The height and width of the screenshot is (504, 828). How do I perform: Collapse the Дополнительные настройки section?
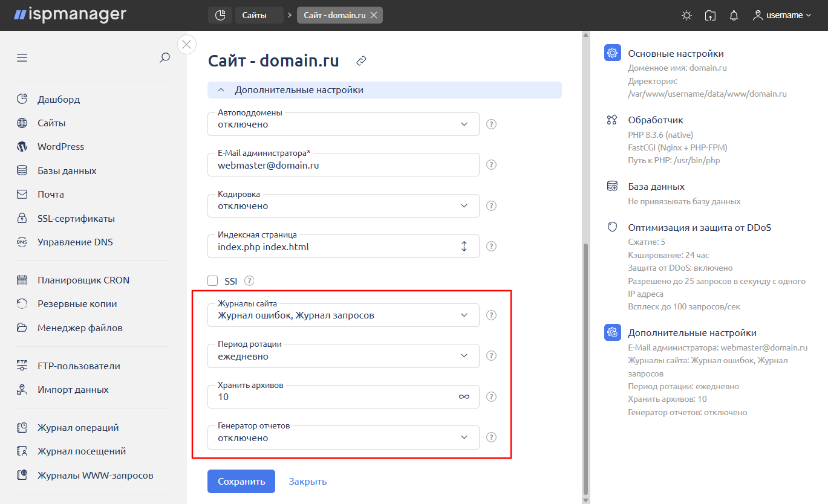coord(221,90)
